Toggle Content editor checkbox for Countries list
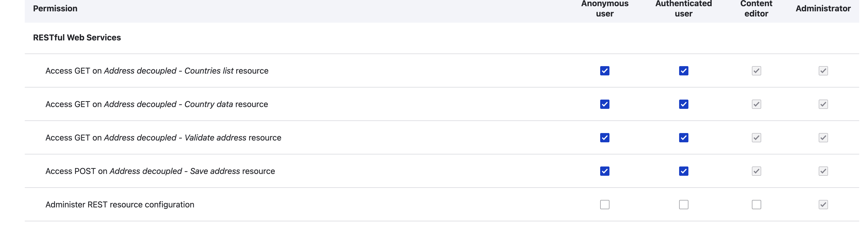Screen dimensions: 868x228 pos(756,71)
